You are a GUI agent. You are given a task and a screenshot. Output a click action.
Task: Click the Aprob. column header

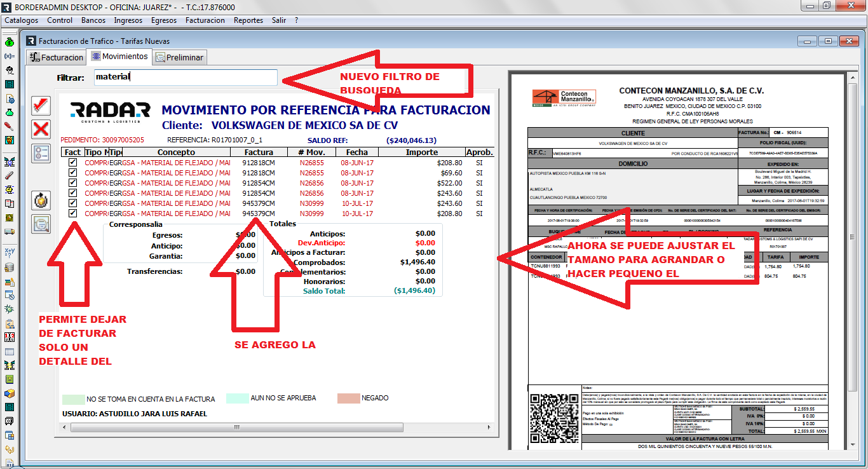479,153
